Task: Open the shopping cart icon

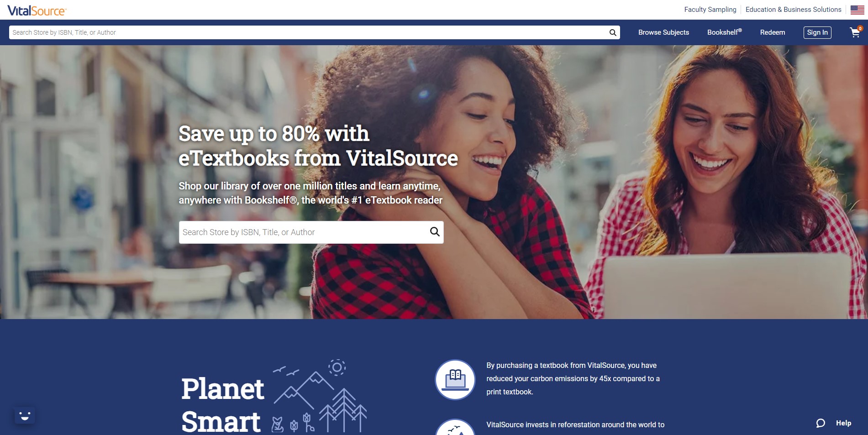Action: click(855, 32)
